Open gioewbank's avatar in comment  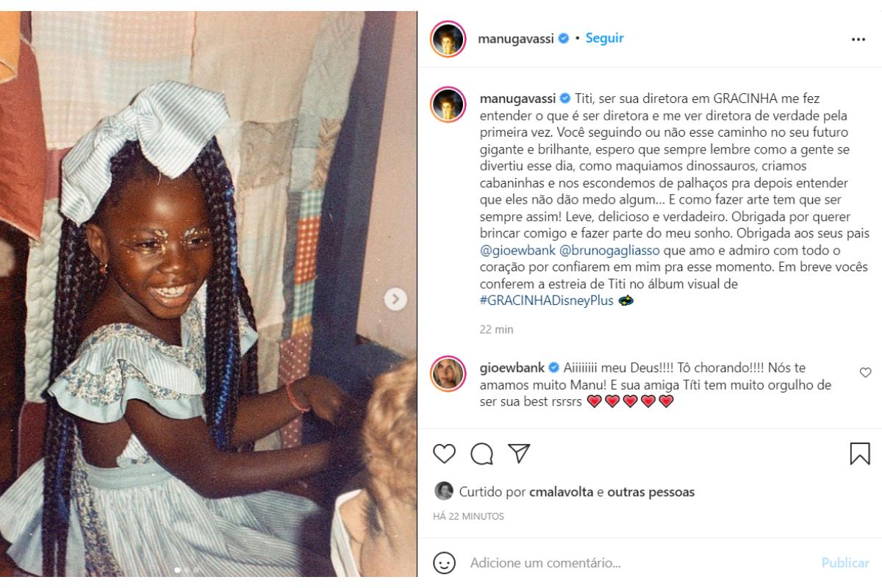point(448,373)
